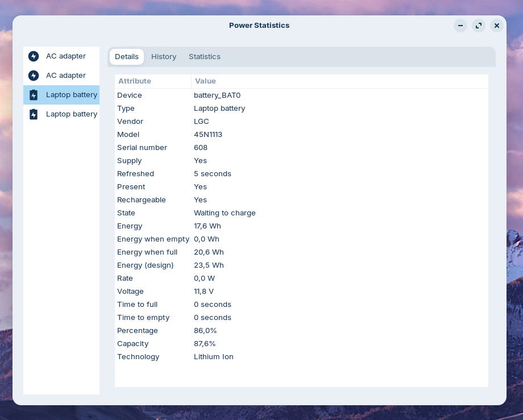Viewport: 523px width, 420px height.
Task: Click the Value column header
Action: pyautogui.click(x=340, y=81)
